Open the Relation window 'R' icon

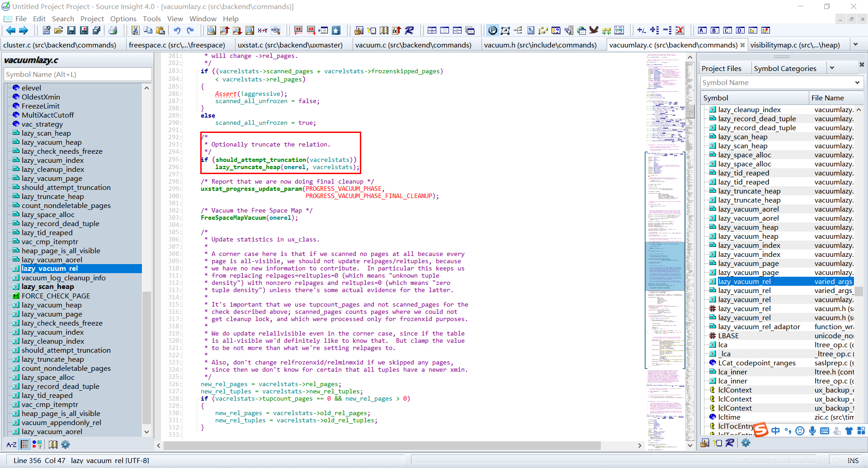[409, 30]
